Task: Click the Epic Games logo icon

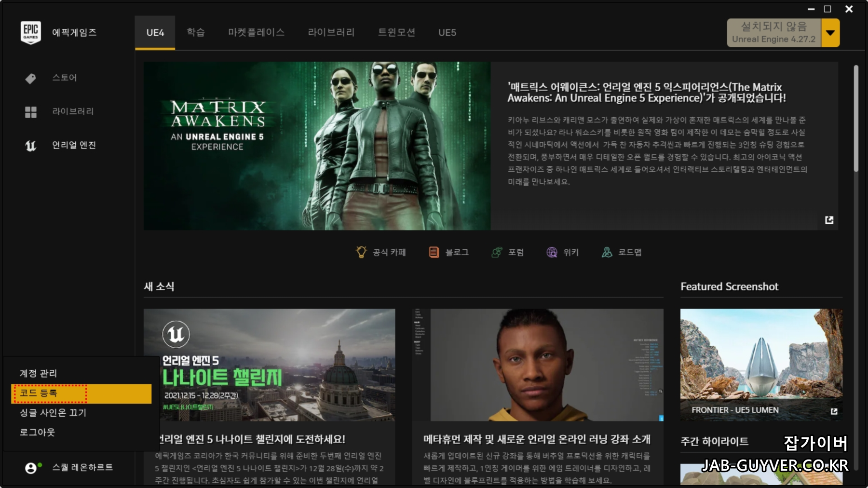Action: 31,33
